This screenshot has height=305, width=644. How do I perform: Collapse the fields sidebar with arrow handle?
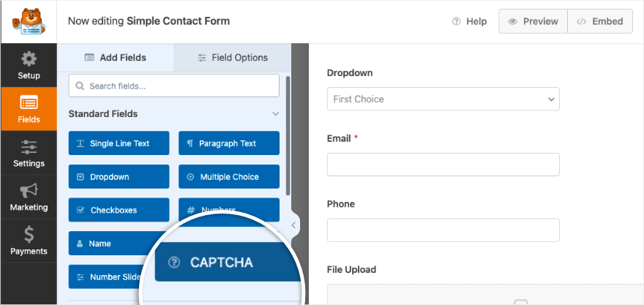294,225
